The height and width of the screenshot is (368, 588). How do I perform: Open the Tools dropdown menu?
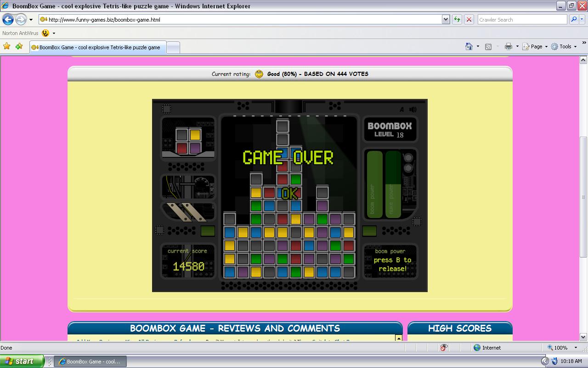tap(564, 46)
